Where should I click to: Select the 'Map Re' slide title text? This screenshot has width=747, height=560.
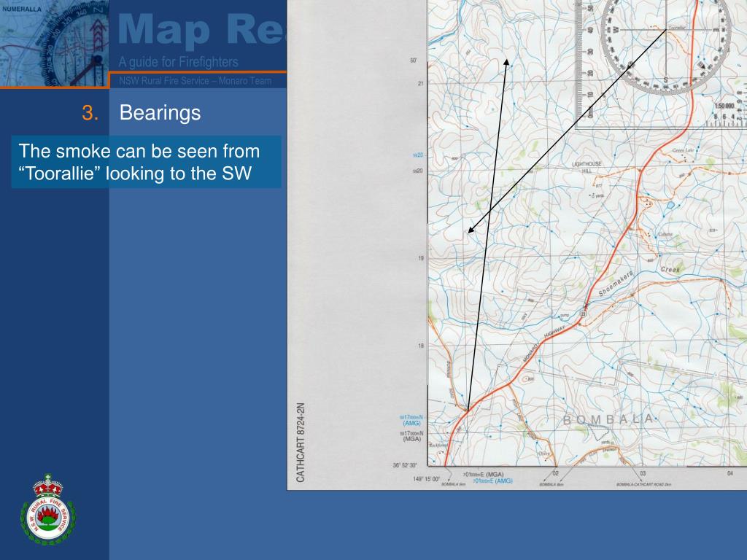[201, 29]
